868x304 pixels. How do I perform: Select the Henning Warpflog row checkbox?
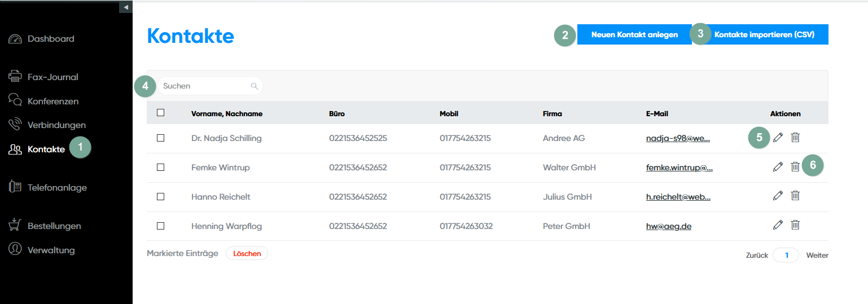161,226
